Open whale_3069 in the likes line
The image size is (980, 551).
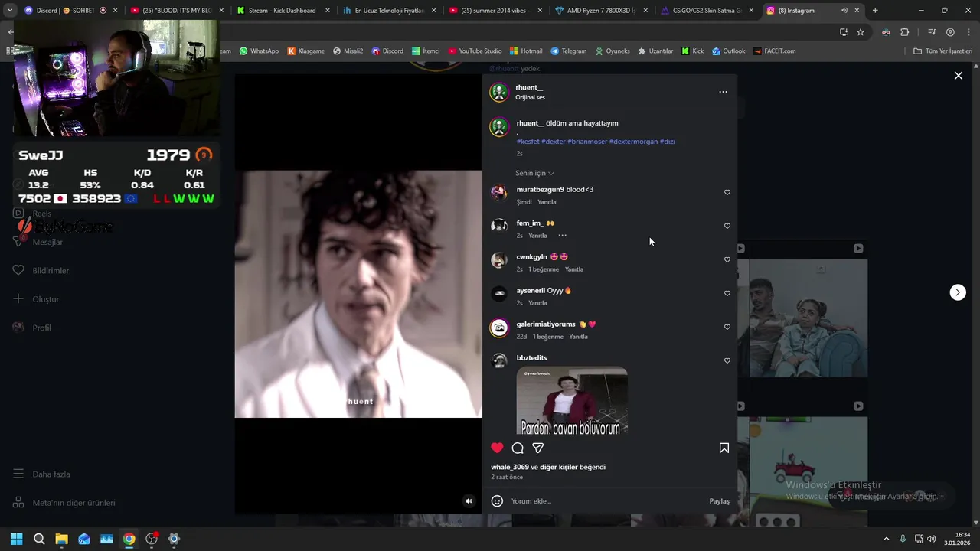510,467
